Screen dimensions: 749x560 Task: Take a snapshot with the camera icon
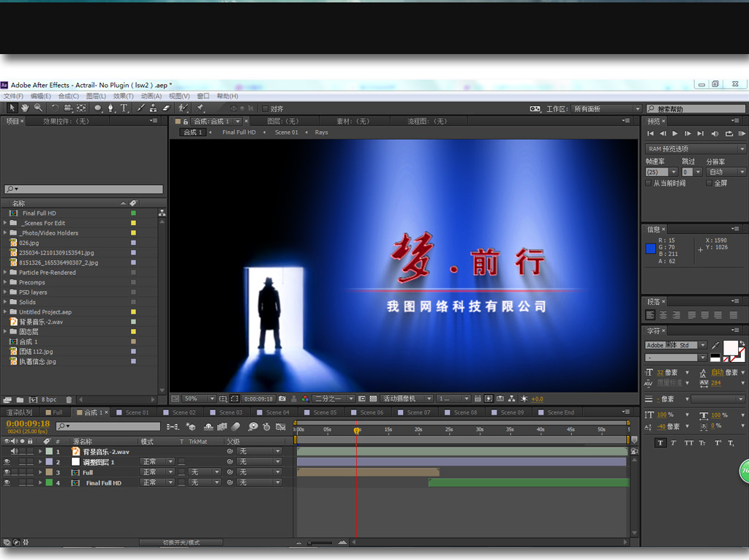tap(283, 399)
